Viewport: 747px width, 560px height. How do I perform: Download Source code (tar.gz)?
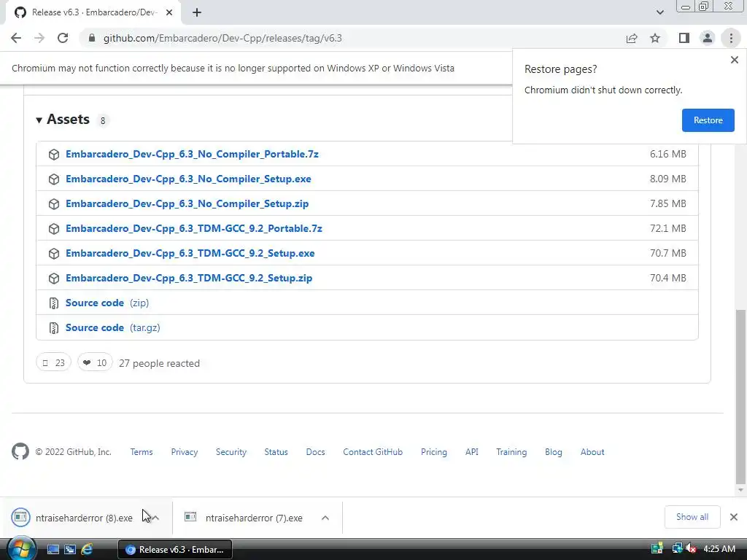(x=113, y=327)
